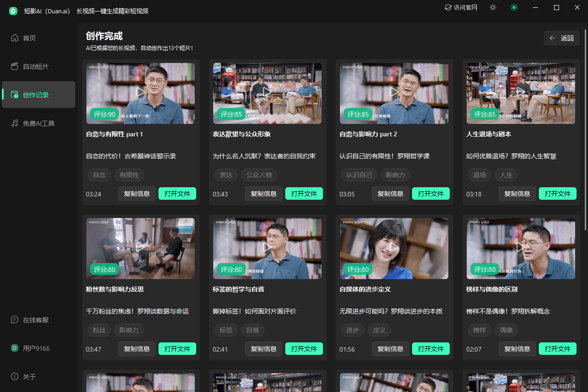The image size is (588, 392).
Task: Open the 用户9166 account entry
Action: point(39,348)
